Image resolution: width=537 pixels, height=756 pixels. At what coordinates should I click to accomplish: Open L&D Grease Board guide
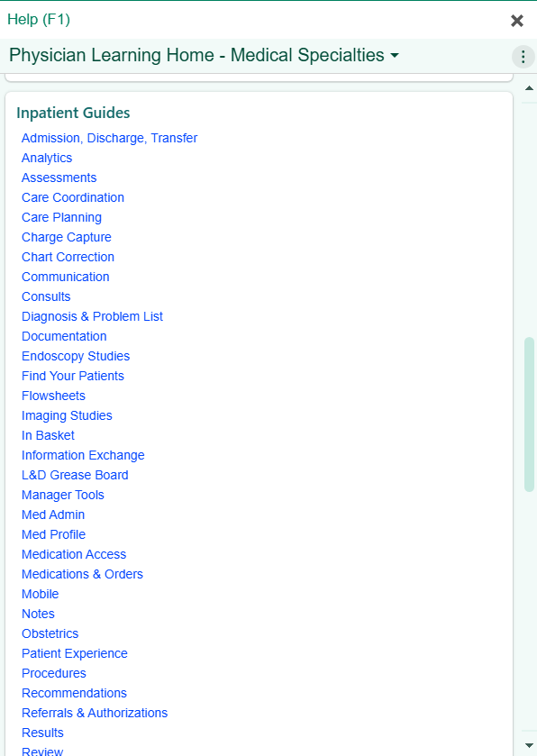tap(75, 474)
